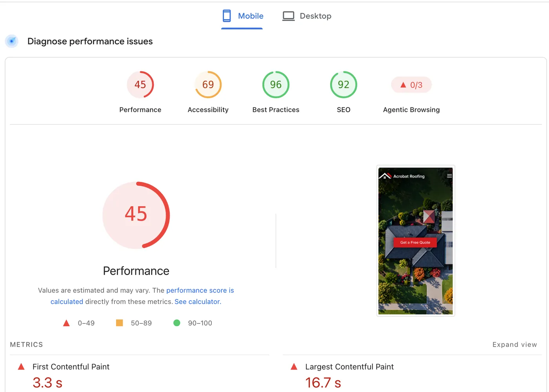Image resolution: width=549 pixels, height=392 pixels.
Task: Click the large 'Performance' heading under gauge
Action: [136, 271]
